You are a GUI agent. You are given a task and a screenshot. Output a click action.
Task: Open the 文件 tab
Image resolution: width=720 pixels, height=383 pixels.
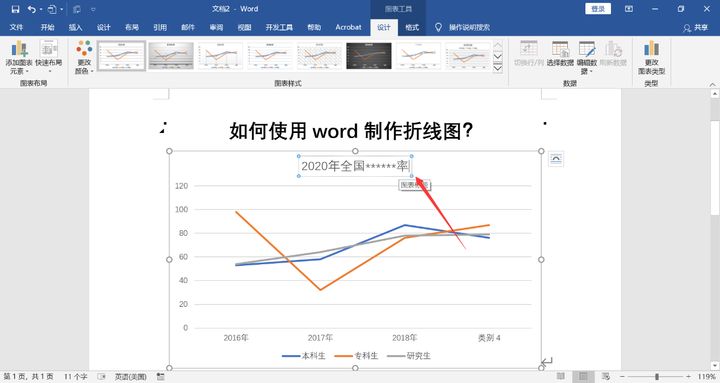click(x=16, y=27)
